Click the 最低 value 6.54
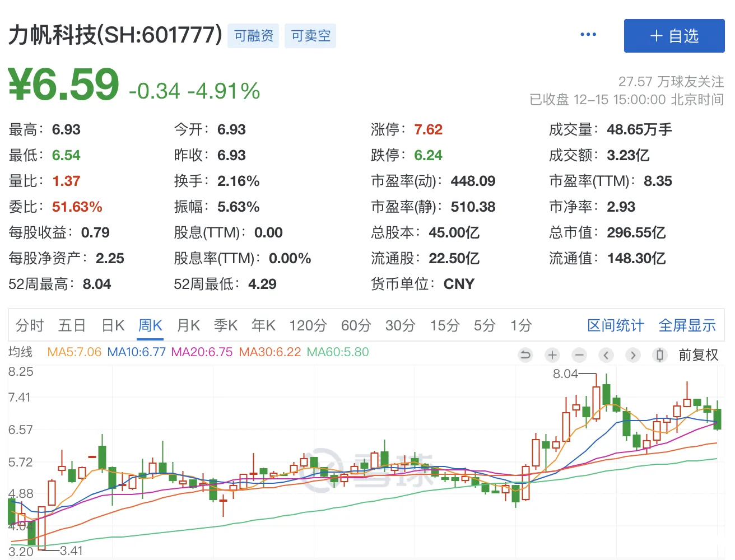Image resolution: width=735 pixels, height=560 pixels. tap(66, 155)
